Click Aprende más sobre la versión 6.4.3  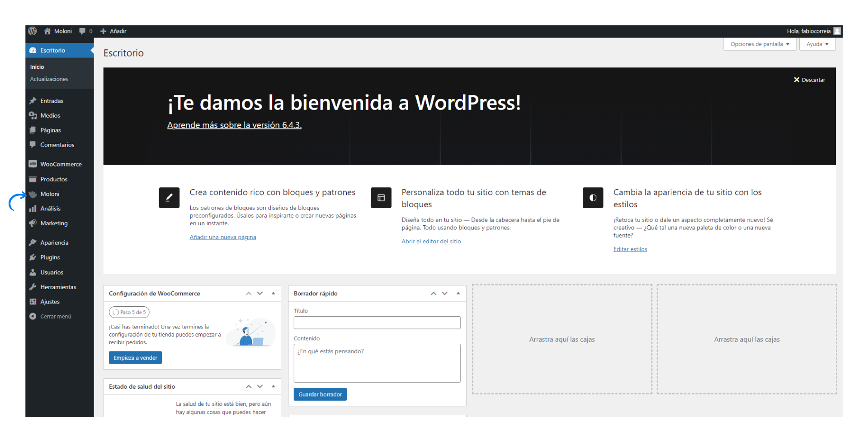point(234,125)
